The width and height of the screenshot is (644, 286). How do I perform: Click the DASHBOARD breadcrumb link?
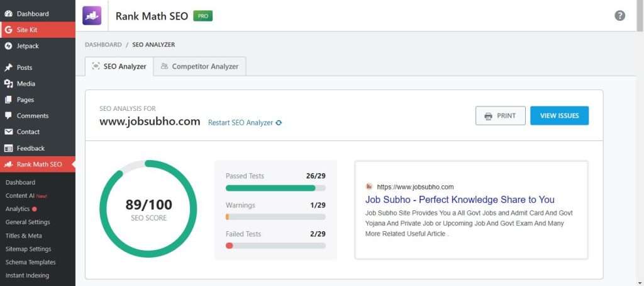click(x=104, y=45)
